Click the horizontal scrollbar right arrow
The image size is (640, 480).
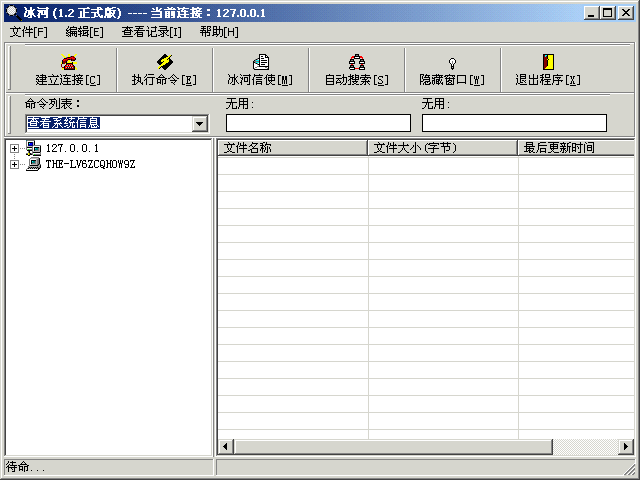click(625, 446)
